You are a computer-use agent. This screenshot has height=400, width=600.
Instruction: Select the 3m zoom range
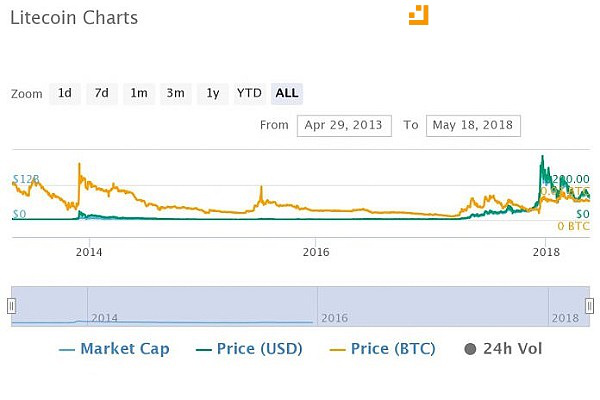click(x=175, y=93)
